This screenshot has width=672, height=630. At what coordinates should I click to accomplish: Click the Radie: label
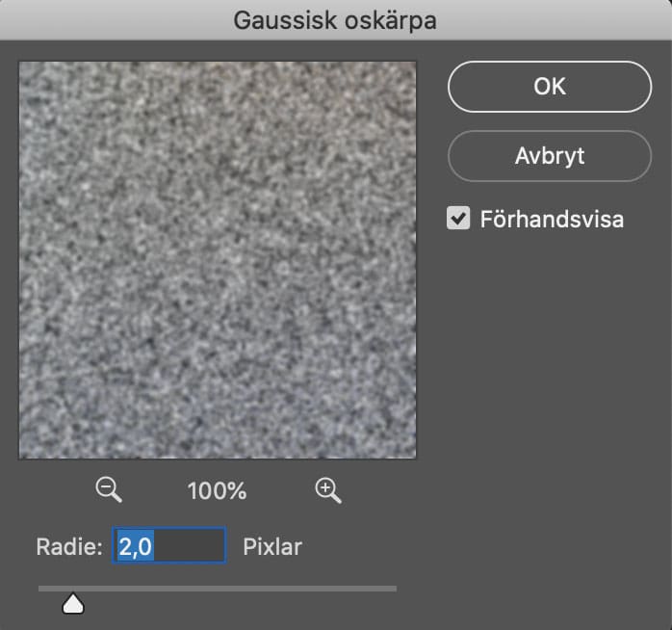pos(69,547)
